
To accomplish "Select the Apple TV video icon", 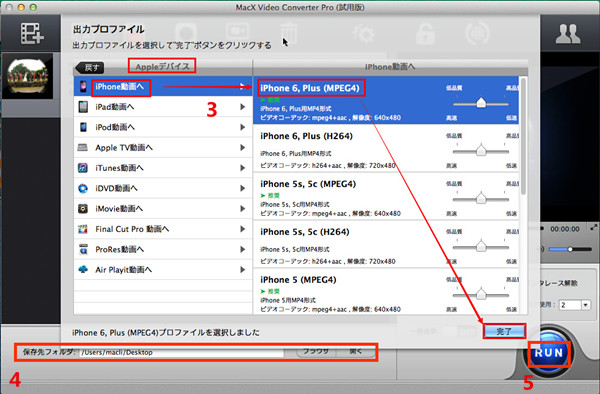I will (x=83, y=147).
